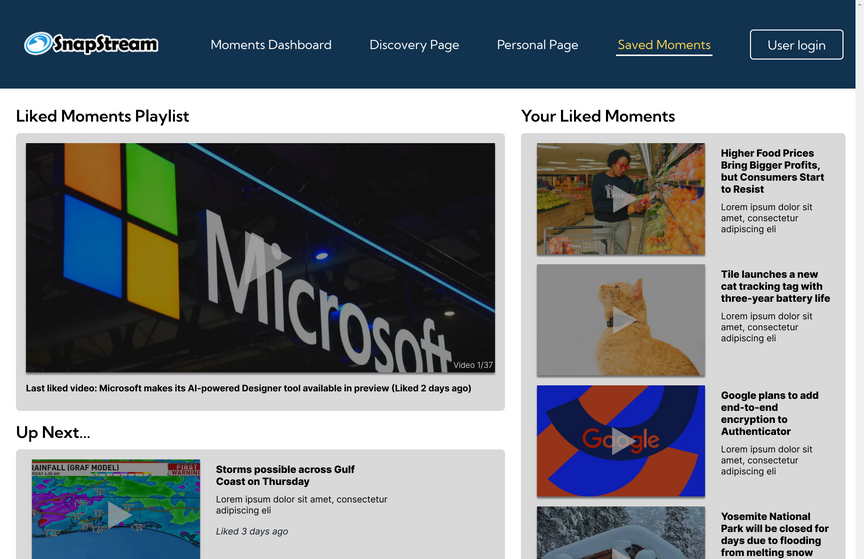Play the Tile cat tracking tag video

(623, 320)
